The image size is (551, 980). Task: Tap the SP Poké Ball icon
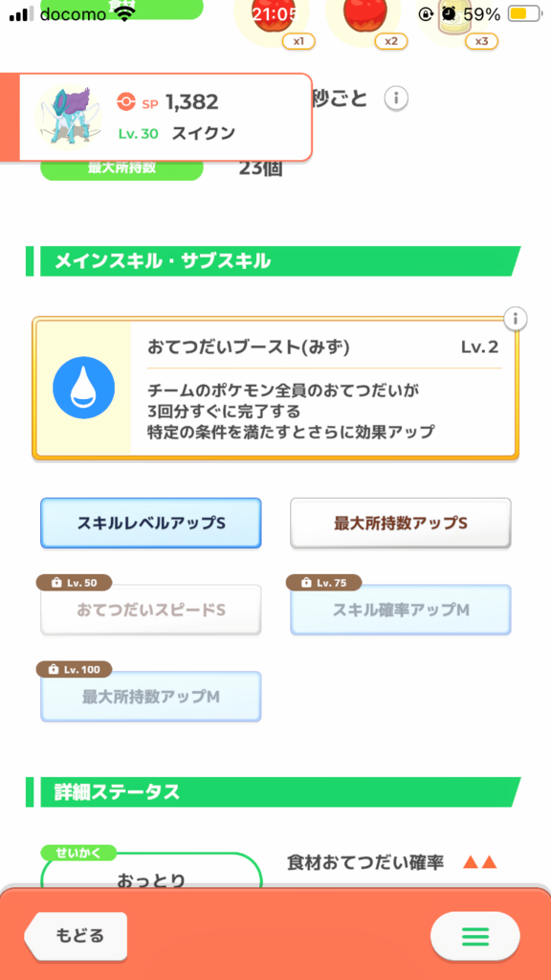[x=126, y=101]
